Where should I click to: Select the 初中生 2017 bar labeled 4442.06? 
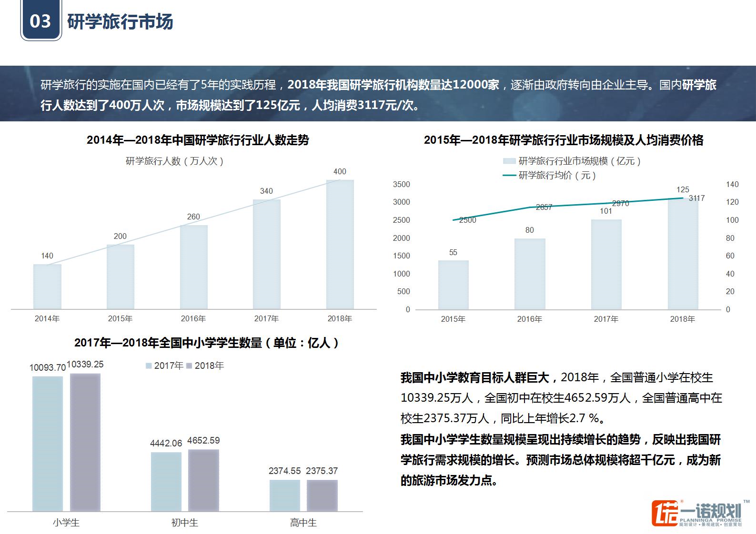166,481
